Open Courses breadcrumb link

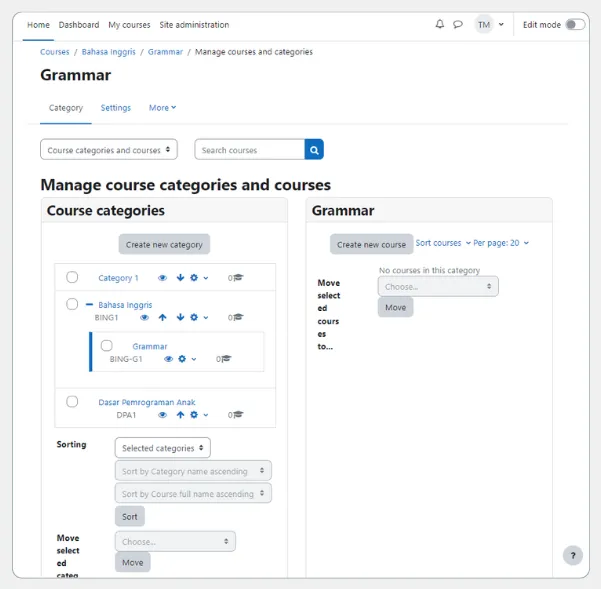(x=55, y=52)
